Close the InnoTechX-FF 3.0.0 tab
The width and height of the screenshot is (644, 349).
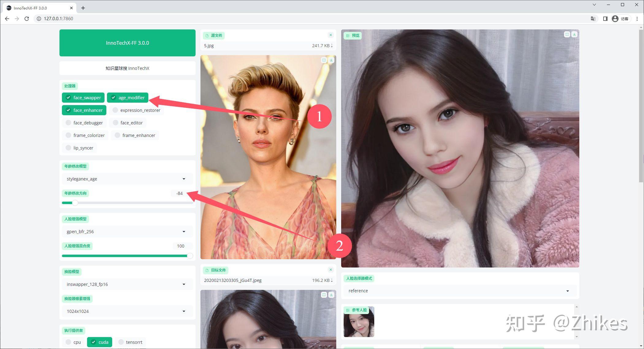pyautogui.click(x=72, y=8)
